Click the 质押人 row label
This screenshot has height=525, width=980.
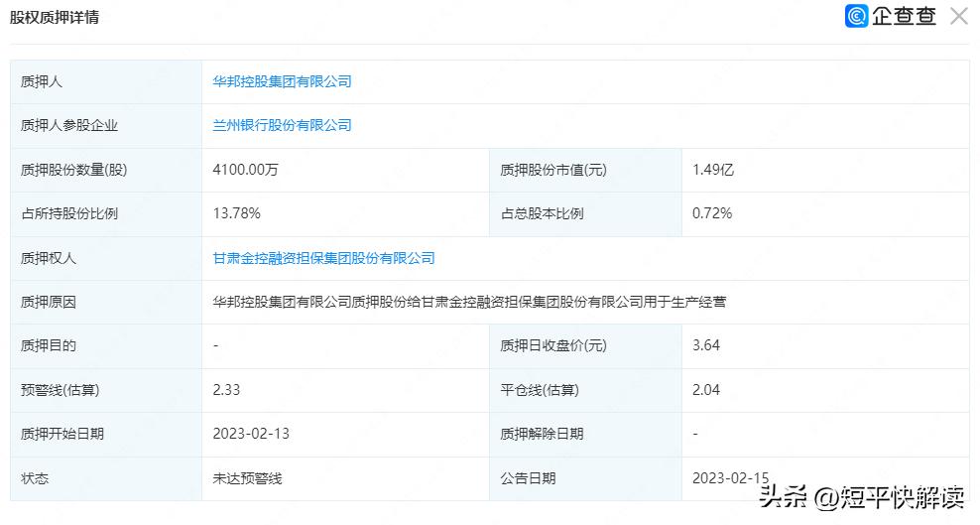pos(42,81)
